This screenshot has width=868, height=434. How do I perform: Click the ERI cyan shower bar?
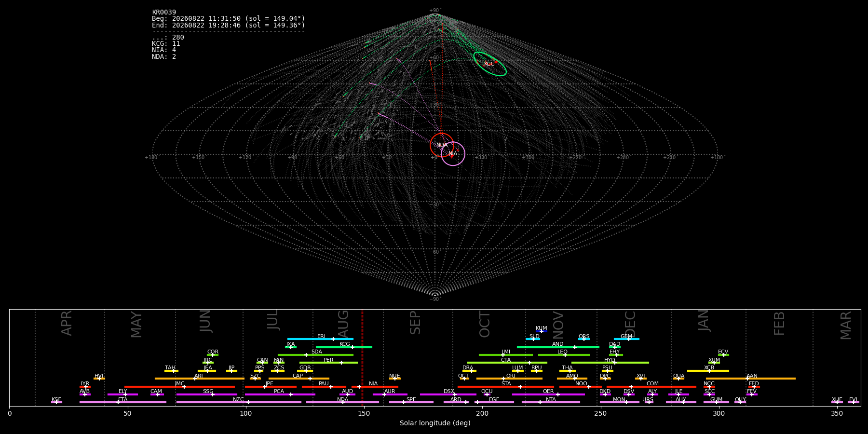tap(320, 339)
